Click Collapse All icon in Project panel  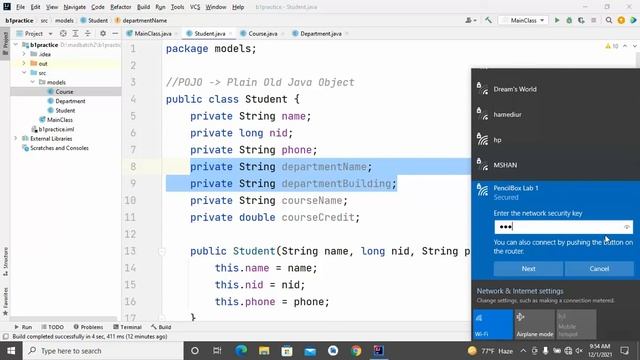[88, 33]
